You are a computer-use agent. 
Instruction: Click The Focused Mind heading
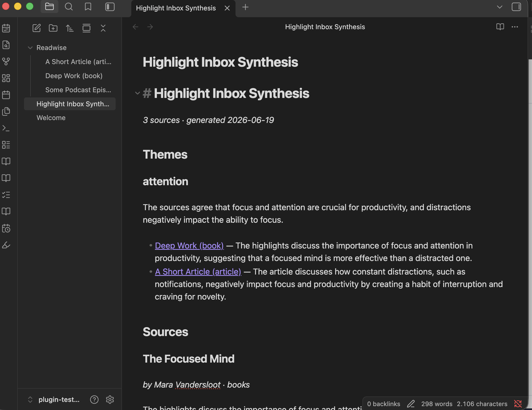(188, 359)
